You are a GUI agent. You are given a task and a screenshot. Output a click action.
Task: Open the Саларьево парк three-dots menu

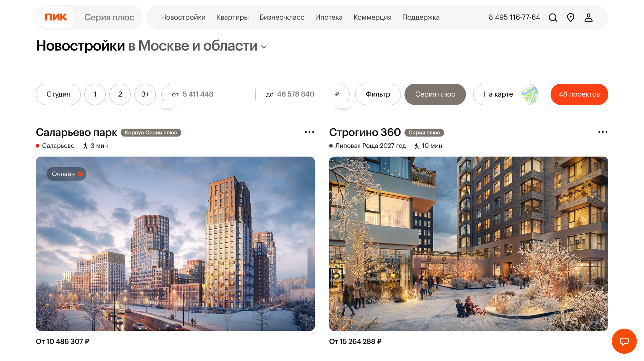[x=309, y=132]
